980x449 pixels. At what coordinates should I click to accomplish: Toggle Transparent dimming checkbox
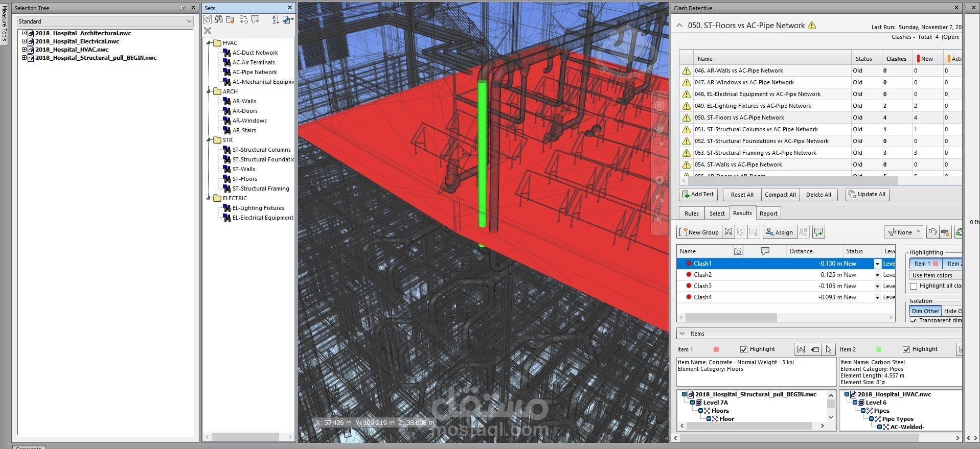coord(914,320)
